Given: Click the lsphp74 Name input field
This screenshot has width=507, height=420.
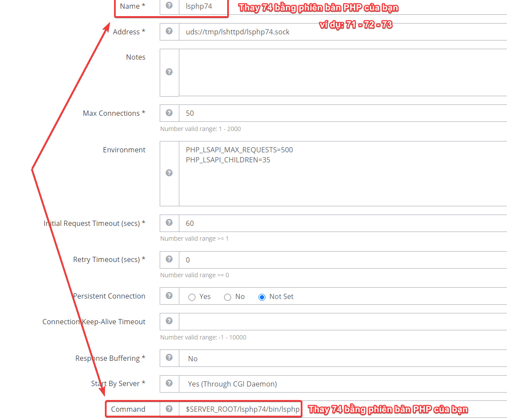Looking at the screenshot, I should [202, 6].
